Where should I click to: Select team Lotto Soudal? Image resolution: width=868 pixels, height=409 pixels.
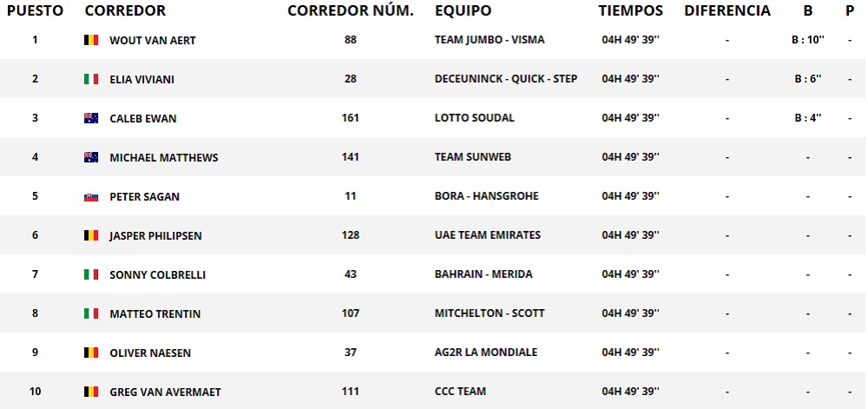[474, 118]
